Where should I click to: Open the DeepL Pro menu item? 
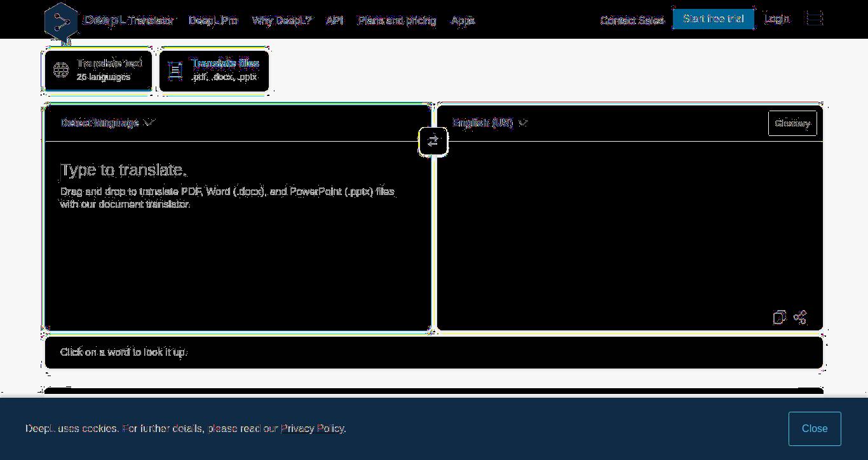point(214,20)
